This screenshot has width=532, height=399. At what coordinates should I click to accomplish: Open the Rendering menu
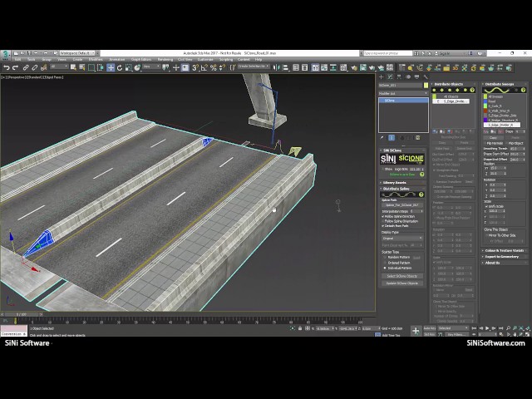click(x=165, y=59)
